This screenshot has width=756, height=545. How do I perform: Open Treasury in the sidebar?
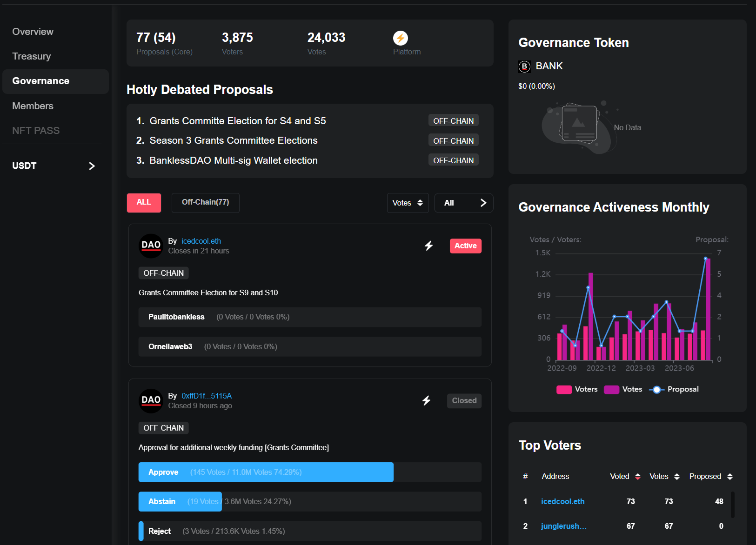tap(32, 56)
